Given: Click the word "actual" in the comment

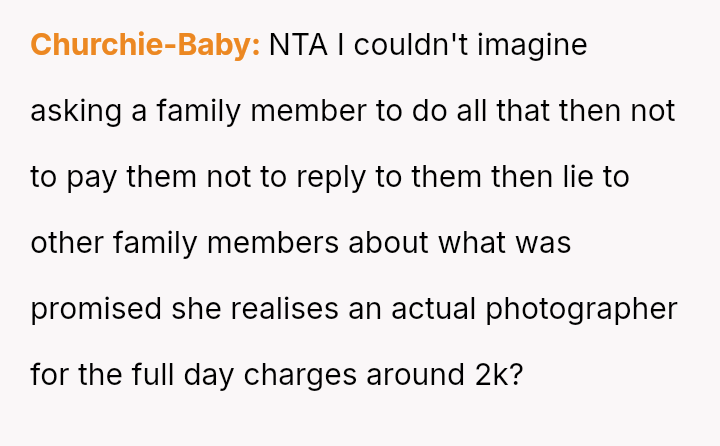Looking at the screenshot, I should [x=439, y=309].
